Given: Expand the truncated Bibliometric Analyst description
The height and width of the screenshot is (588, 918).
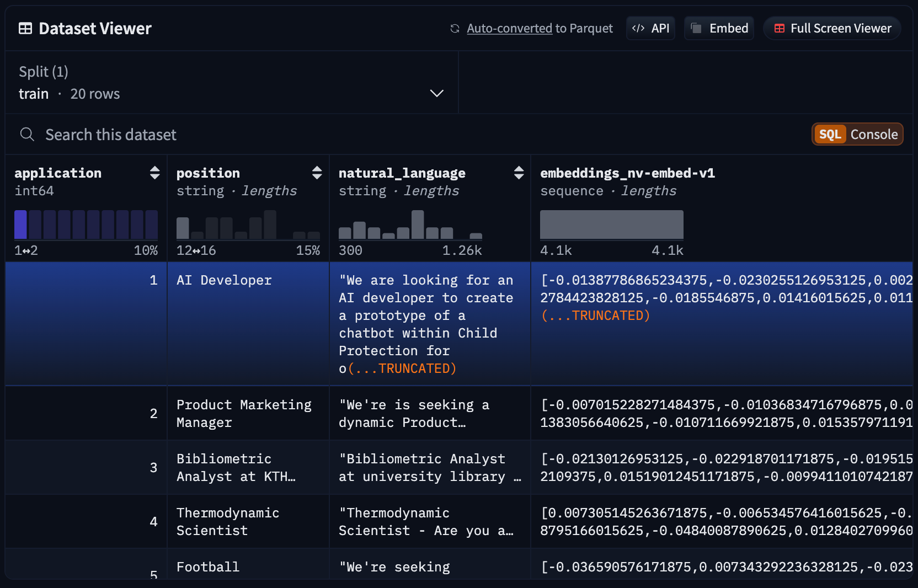Looking at the screenshot, I should (430, 468).
